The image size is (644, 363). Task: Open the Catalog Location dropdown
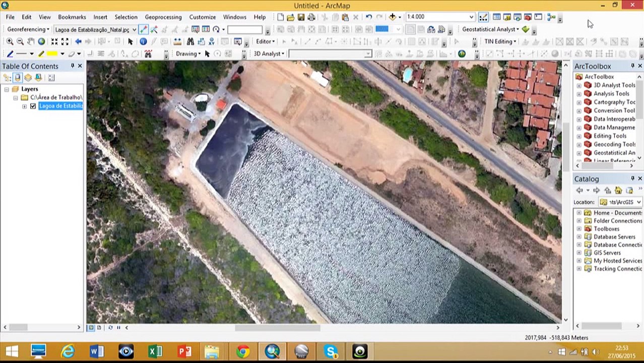638,202
